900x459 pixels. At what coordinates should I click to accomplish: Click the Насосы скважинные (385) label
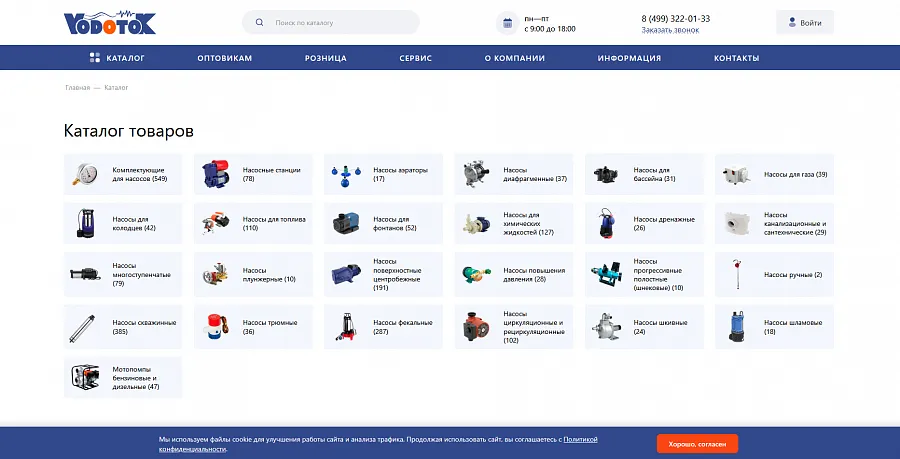(144, 327)
